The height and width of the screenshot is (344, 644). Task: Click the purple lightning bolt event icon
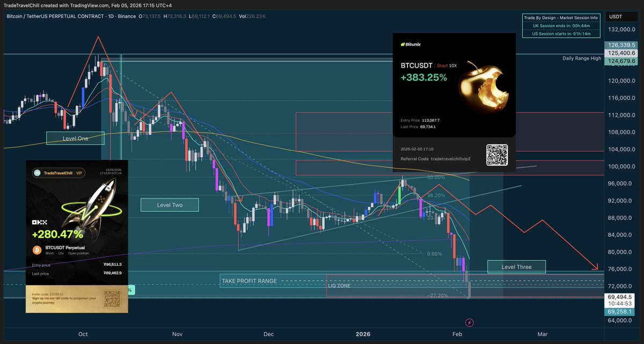(470, 323)
